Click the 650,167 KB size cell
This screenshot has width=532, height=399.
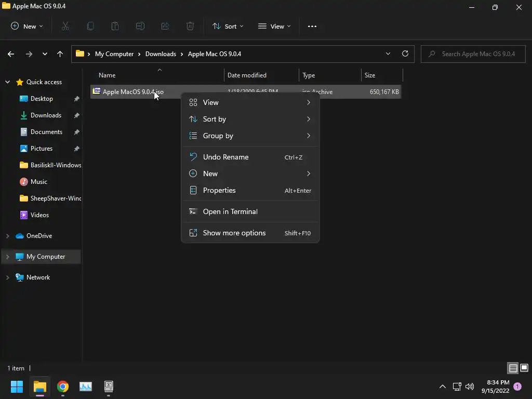pos(384,91)
